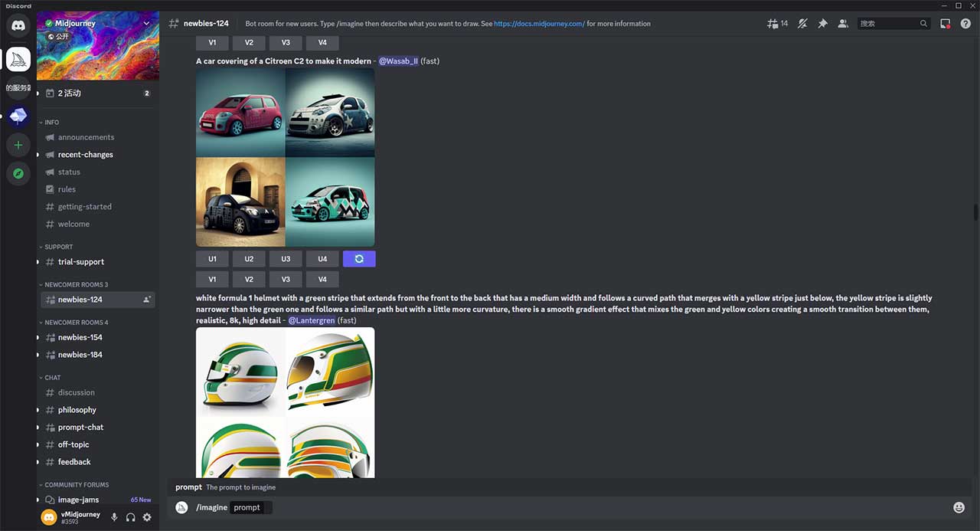The height and width of the screenshot is (531, 980).
Task: Open the inbox icon in header
Action: 946,24
